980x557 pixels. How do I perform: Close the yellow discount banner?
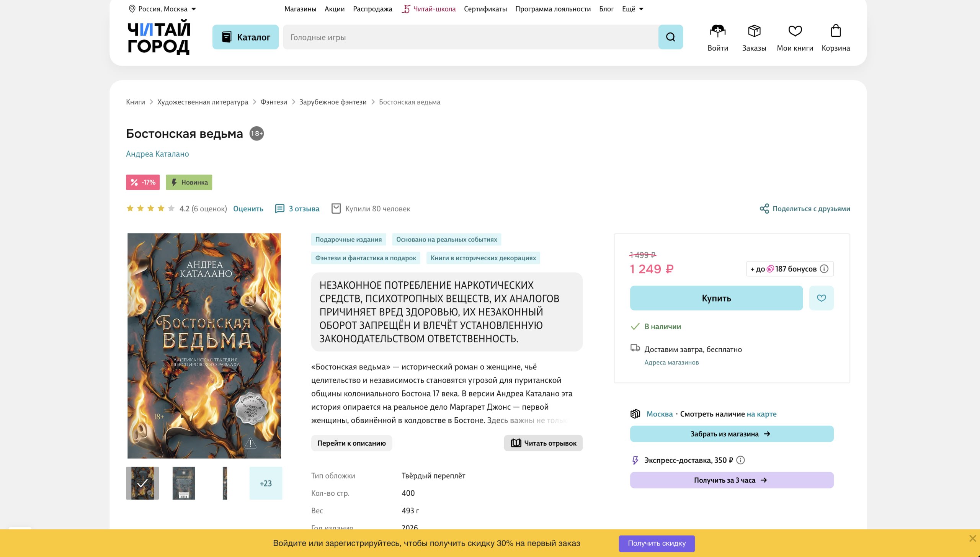pos(972,539)
